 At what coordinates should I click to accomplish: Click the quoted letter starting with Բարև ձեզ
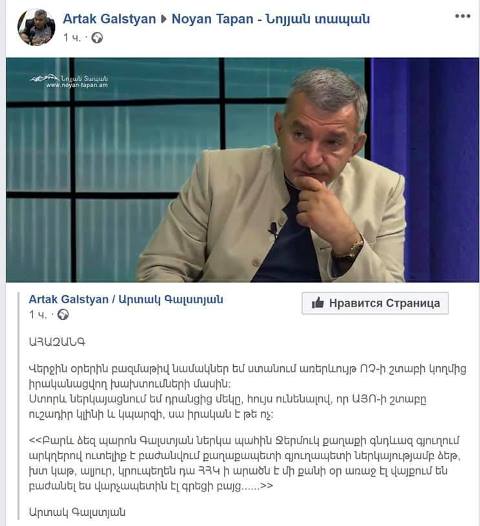coord(244,463)
